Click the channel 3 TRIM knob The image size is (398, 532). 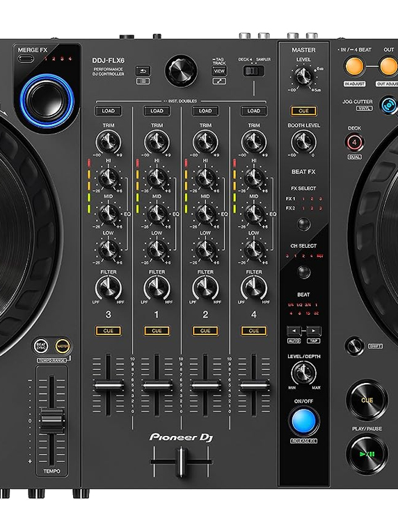coord(108,141)
